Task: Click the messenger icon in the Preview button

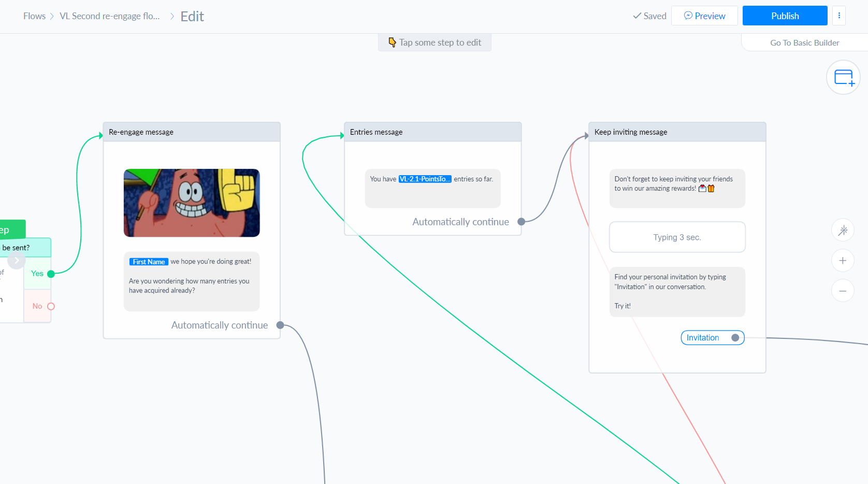Action: [x=688, y=16]
